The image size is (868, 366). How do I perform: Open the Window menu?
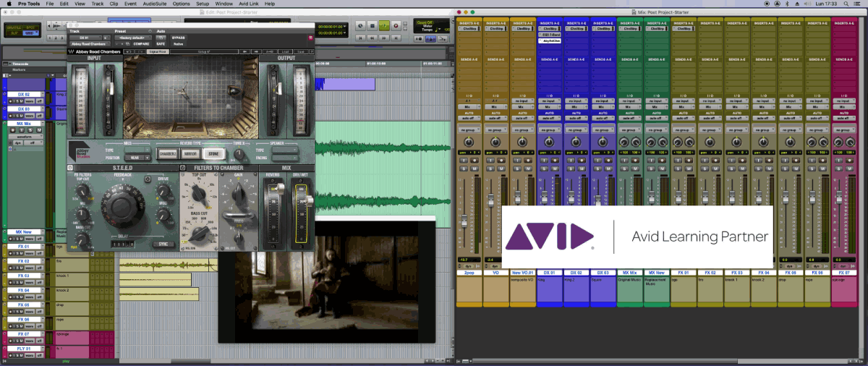click(224, 4)
